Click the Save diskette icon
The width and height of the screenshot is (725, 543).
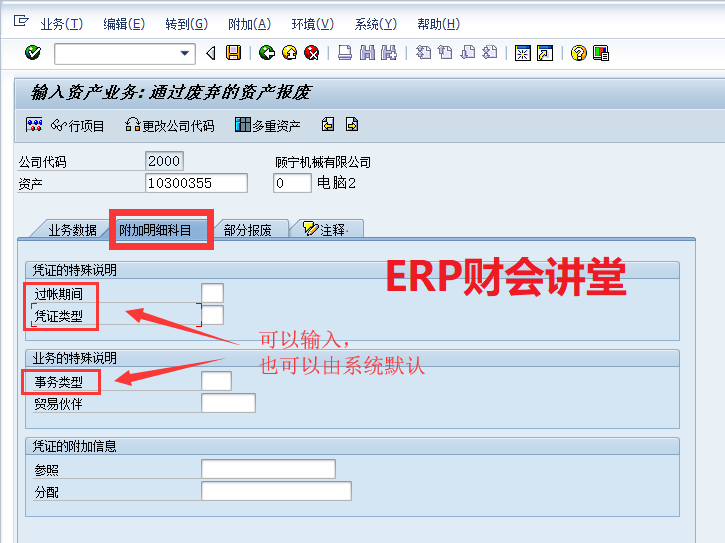tap(233, 53)
